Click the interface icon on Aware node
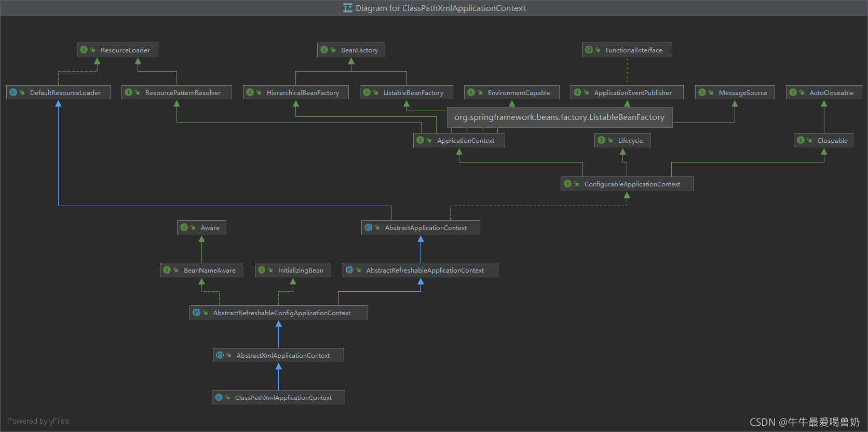The width and height of the screenshot is (868, 432). [x=184, y=227]
